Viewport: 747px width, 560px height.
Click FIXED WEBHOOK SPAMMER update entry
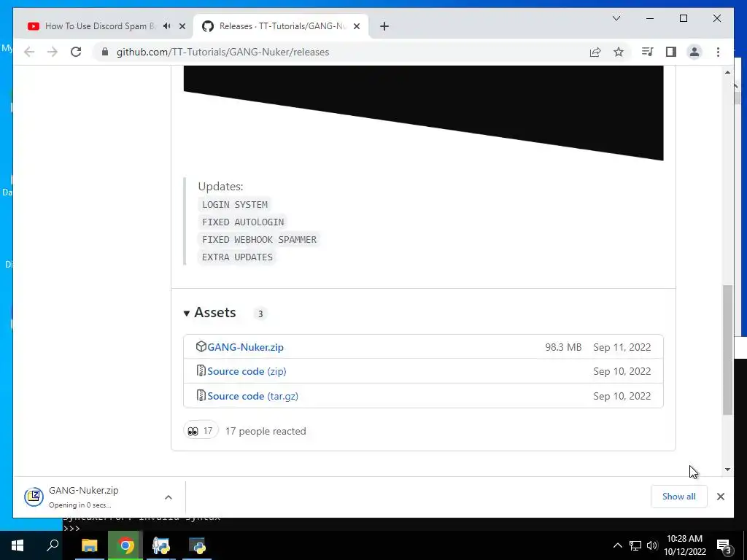[x=259, y=239]
